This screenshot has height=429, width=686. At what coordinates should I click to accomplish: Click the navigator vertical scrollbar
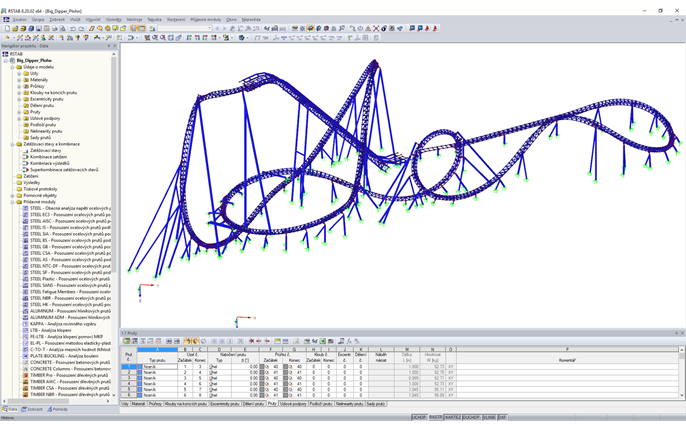point(114,164)
